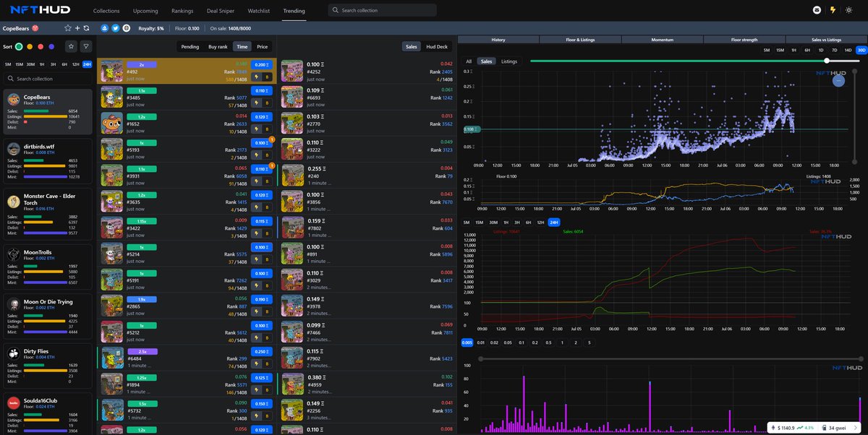Open the dirtbirds.wtf collection card

tap(48, 161)
